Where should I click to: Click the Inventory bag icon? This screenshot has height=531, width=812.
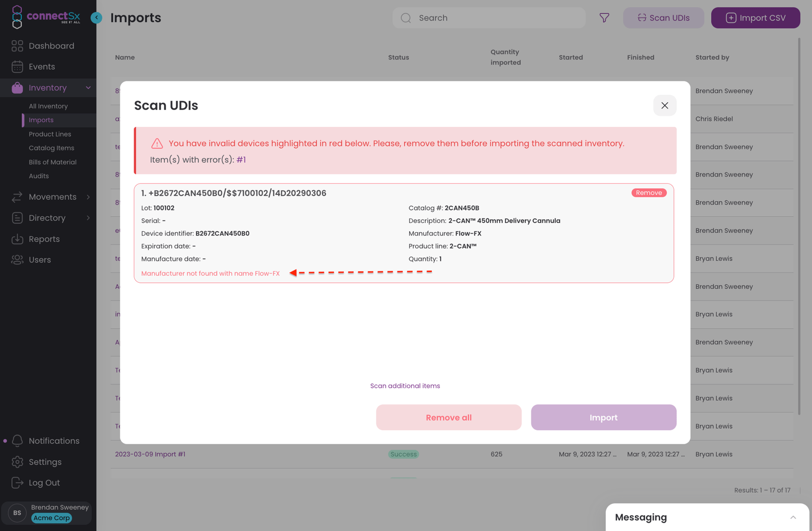point(17,87)
